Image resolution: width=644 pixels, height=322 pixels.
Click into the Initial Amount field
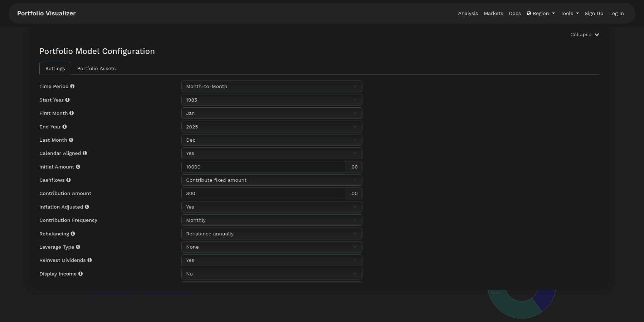click(x=264, y=167)
